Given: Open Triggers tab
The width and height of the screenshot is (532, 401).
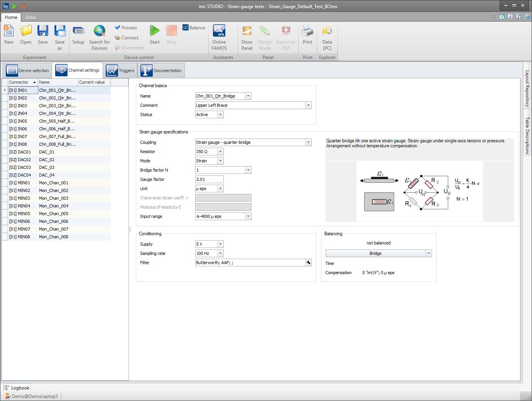Looking at the screenshot, I should tap(120, 71).
